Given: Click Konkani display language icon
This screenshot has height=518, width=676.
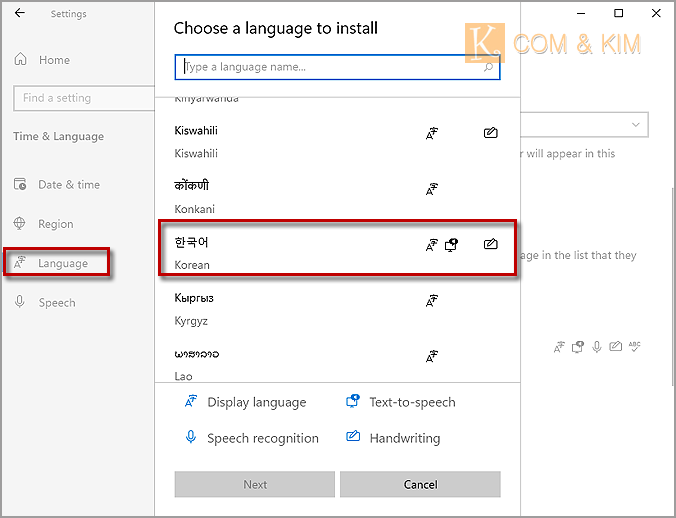Looking at the screenshot, I should 432,189.
